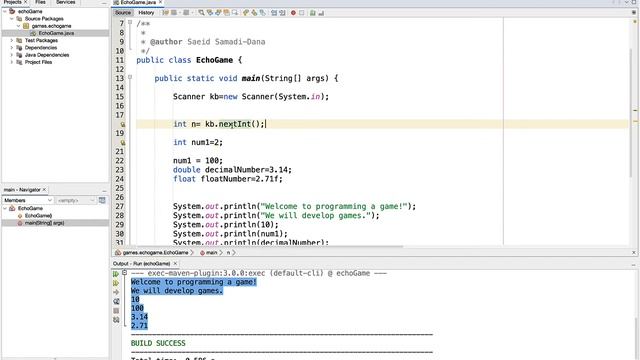Click the red Start Macro Recording icon
Viewport: 640px width, 360px height.
293,13
